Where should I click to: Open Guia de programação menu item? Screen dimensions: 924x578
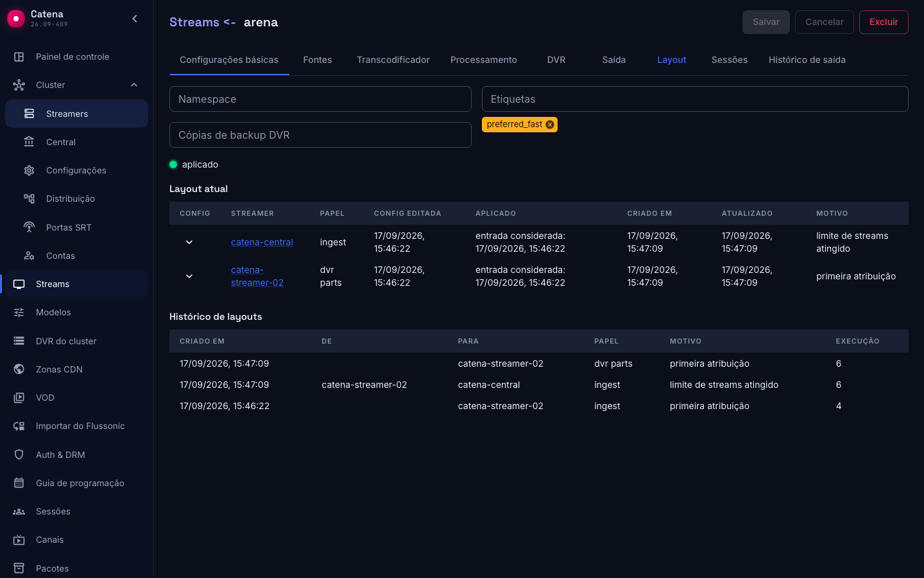[x=76, y=483]
